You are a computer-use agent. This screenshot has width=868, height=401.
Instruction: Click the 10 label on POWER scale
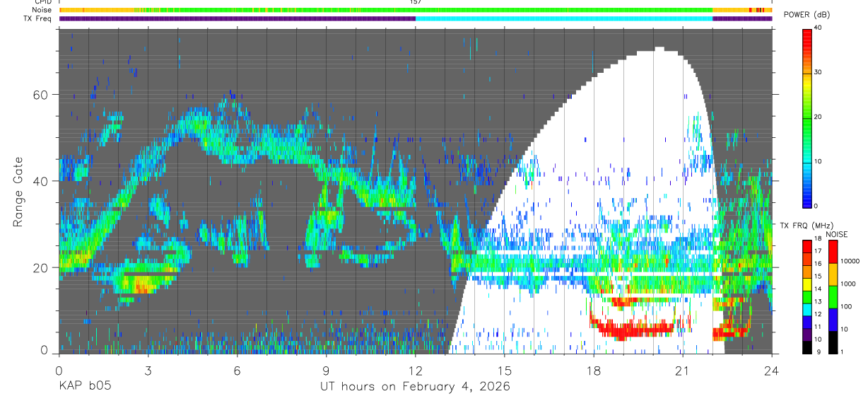[817, 161]
